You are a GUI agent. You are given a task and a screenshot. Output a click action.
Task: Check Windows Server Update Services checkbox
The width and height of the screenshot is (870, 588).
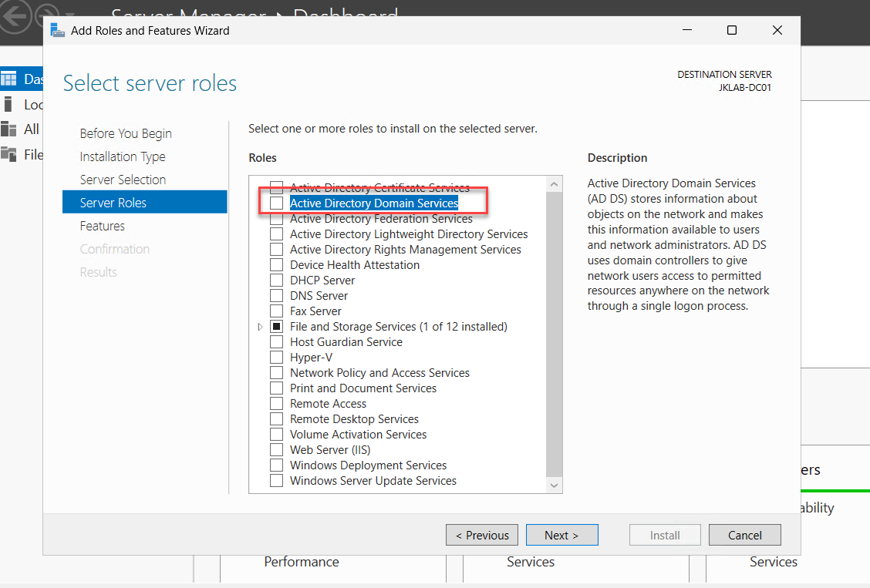tap(276, 480)
